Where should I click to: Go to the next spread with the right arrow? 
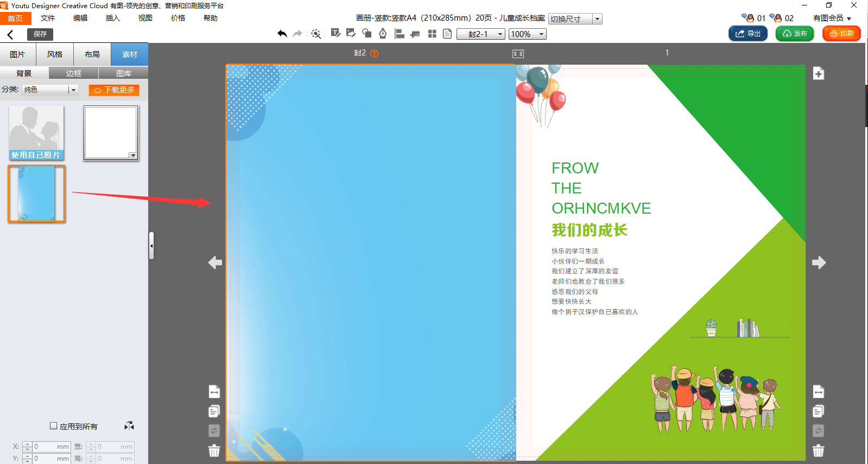coord(819,263)
